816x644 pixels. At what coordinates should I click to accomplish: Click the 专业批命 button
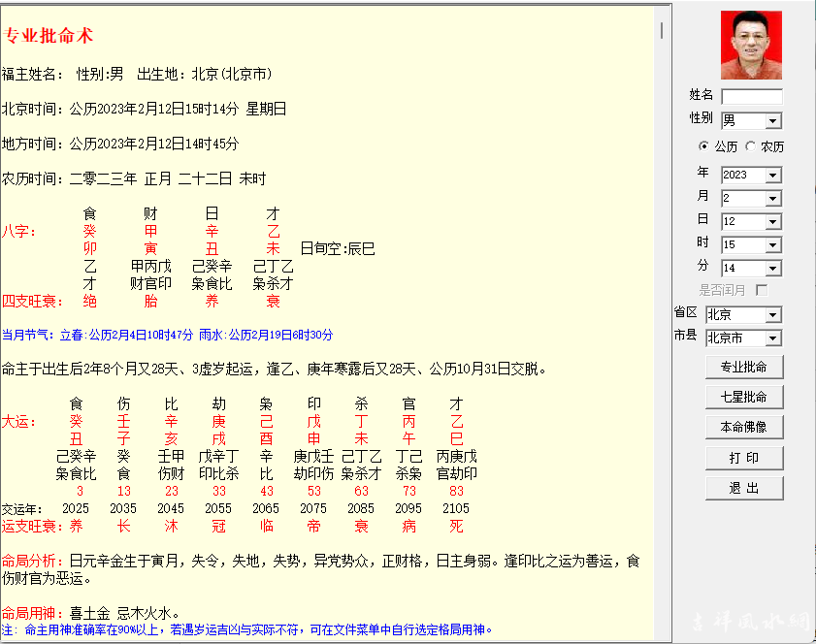click(x=743, y=368)
